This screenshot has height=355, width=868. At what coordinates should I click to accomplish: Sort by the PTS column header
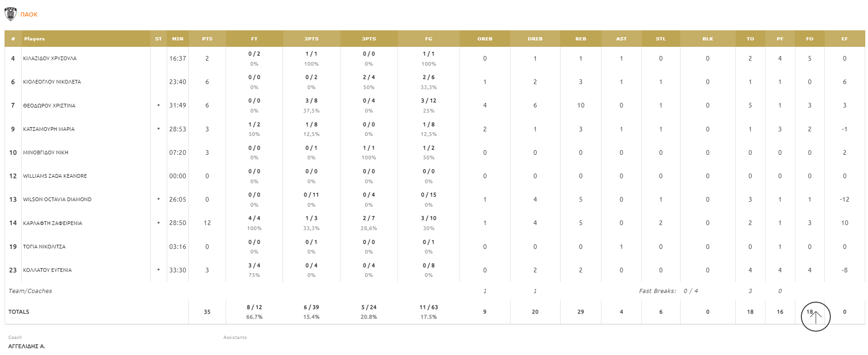pyautogui.click(x=207, y=39)
